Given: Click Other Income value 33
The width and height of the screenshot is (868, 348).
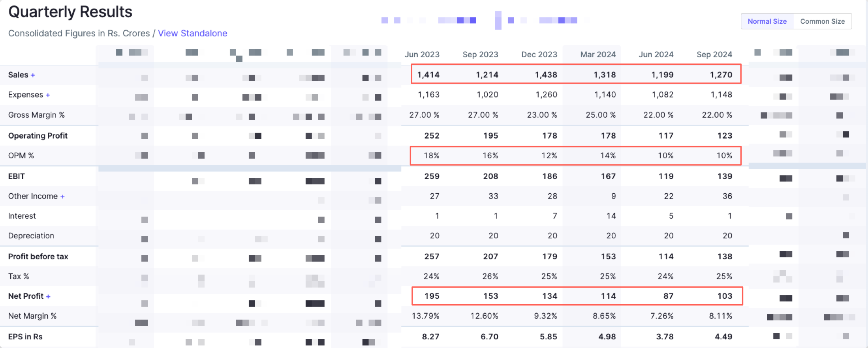Looking at the screenshot, I should tap(493, 196).
